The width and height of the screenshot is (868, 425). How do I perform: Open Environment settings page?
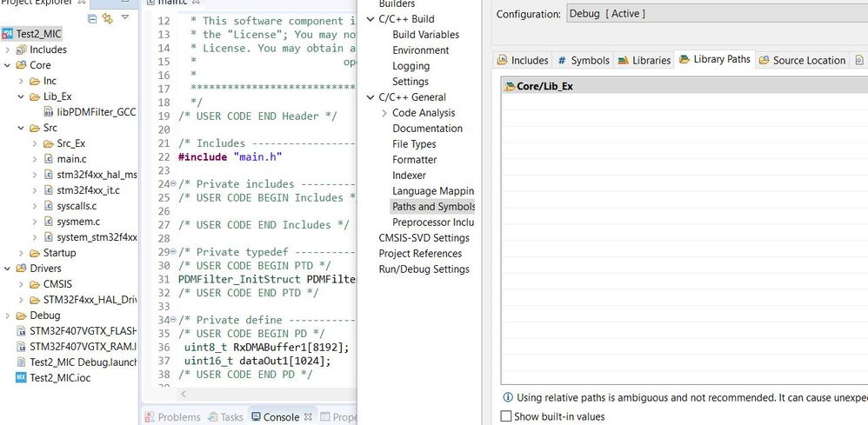(x=421, y=50)
